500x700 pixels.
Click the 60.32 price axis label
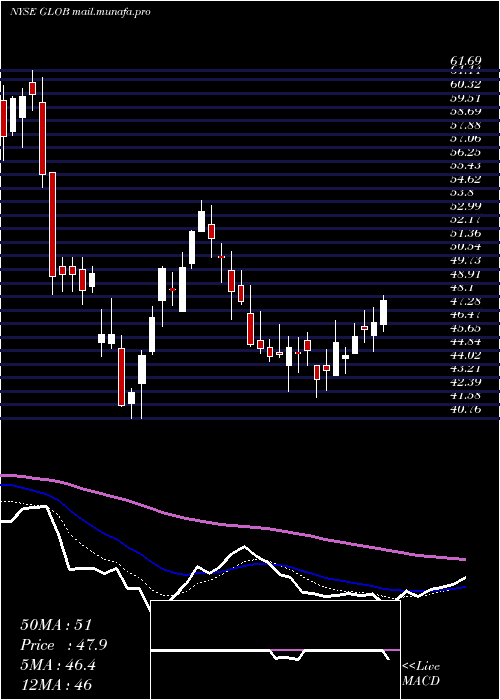pyautogui.click(x=465, y=84)
